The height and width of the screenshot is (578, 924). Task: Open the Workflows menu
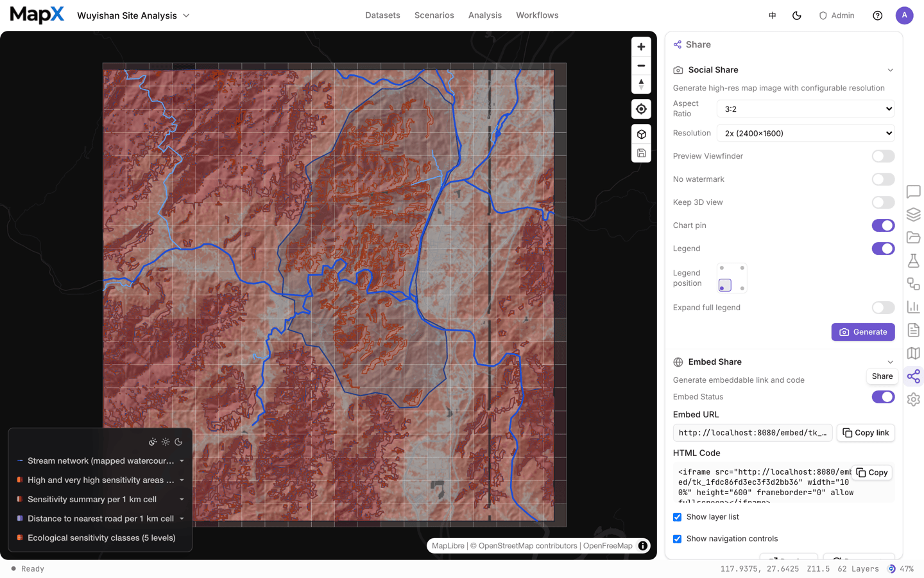pos(537,15)
